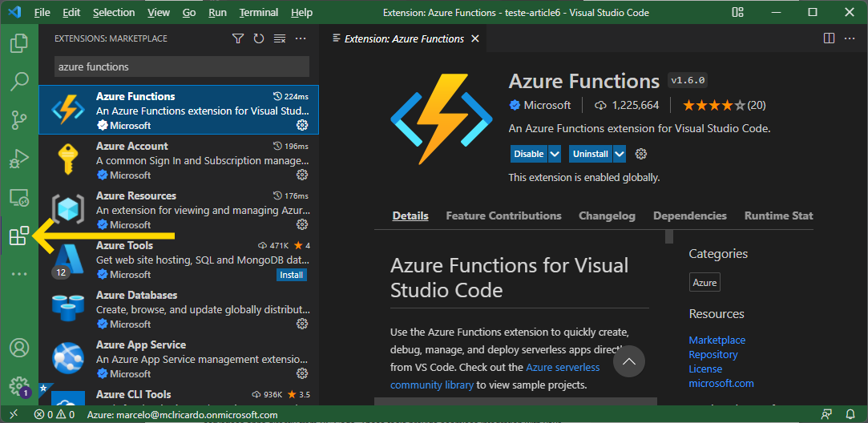Split the editor to the right
Screen dimensions: 868x423
click(x=829, y=38)
